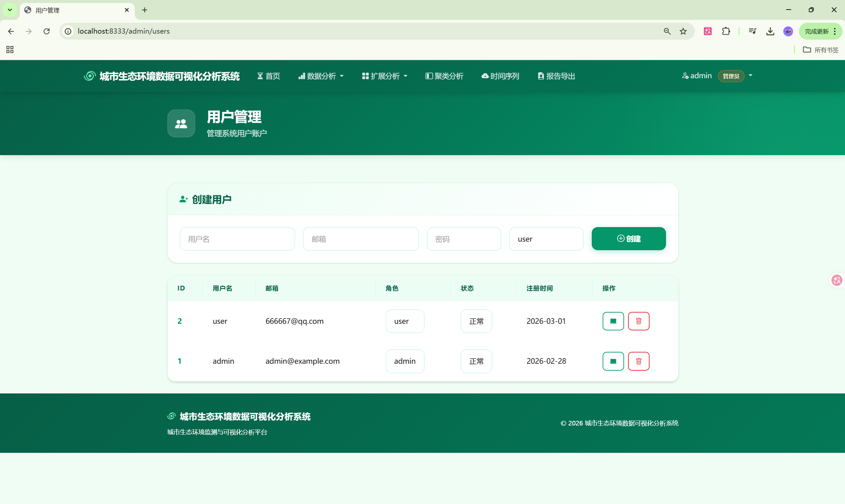Open the pink translate extension icon

pyautogui.click(x=708, y=31)
